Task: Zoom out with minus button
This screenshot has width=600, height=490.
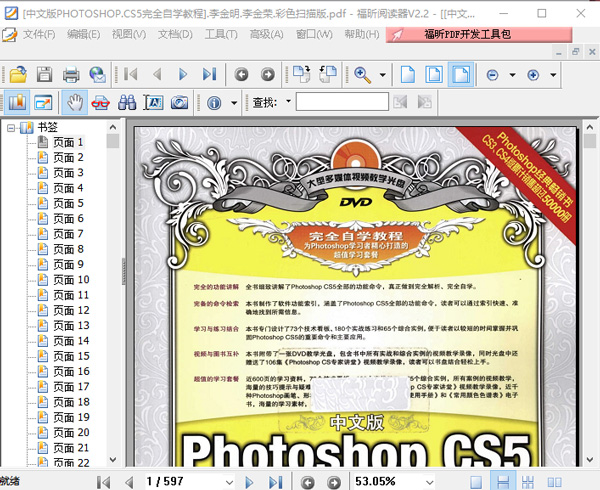Action: [x=492, y=75]
